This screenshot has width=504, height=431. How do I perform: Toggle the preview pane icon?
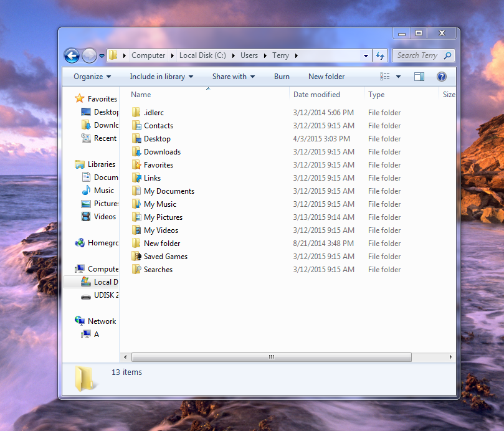(419, 77)
